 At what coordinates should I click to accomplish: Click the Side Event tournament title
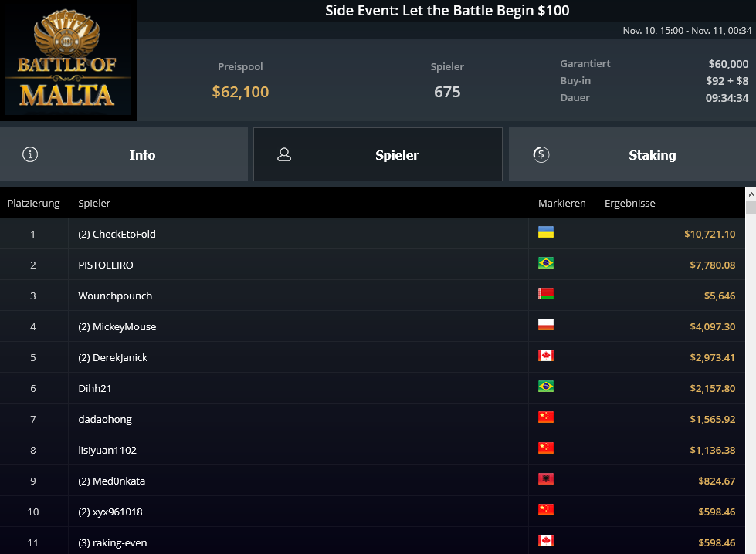447,11
